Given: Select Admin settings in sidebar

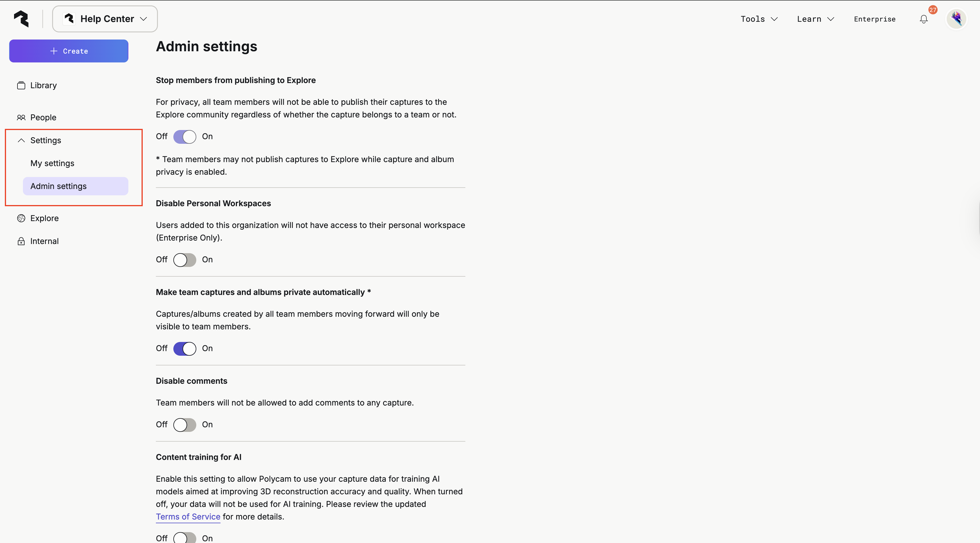Looking at the screenshot, I should pos(58,186).
